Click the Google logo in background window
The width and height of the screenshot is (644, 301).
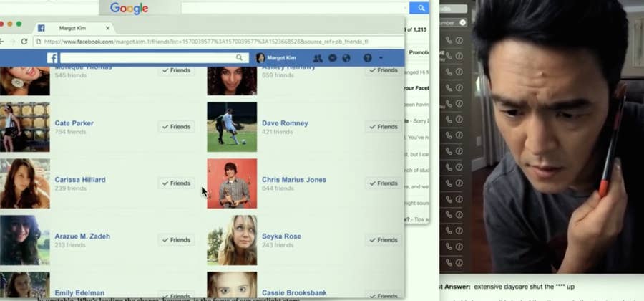129,8
